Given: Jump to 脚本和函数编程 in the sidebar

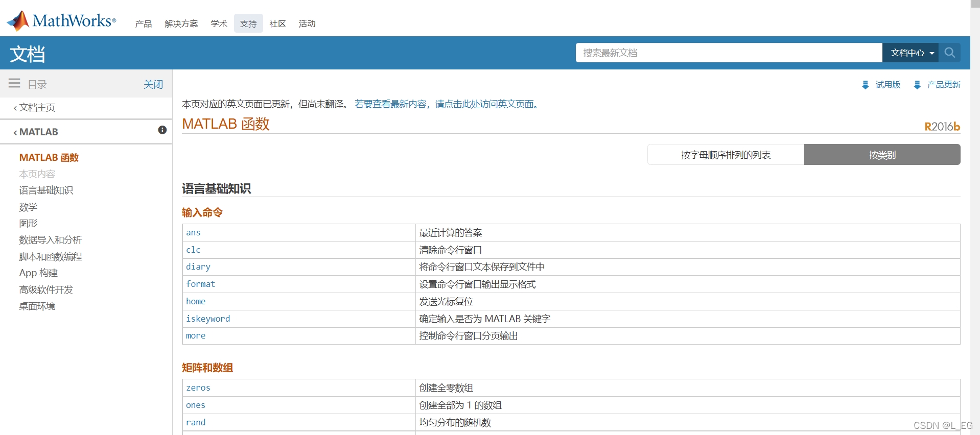Looking at the screenshot, I should pos(51,257).
